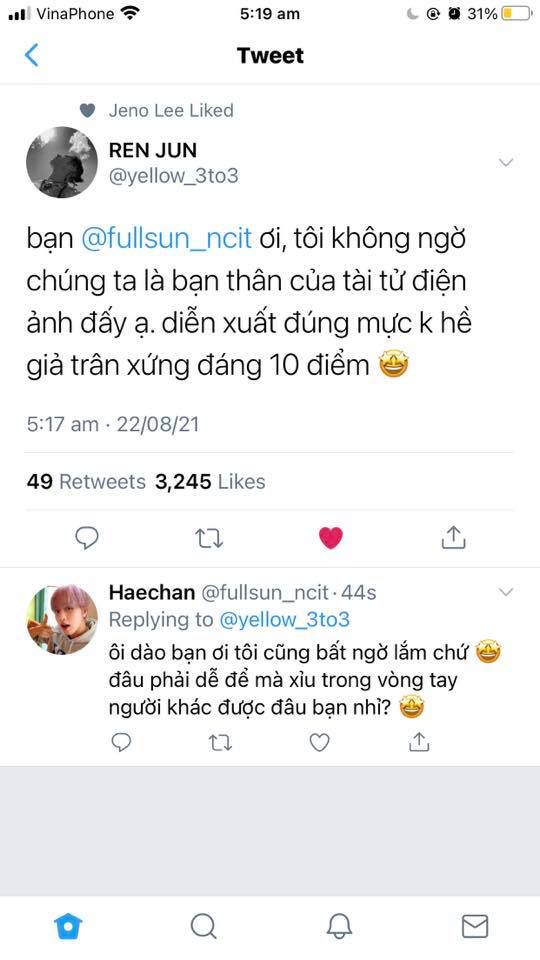The height and width of the screenshot is (960, 540).
Task: Open the Search tab
Action: click(203, 927)
